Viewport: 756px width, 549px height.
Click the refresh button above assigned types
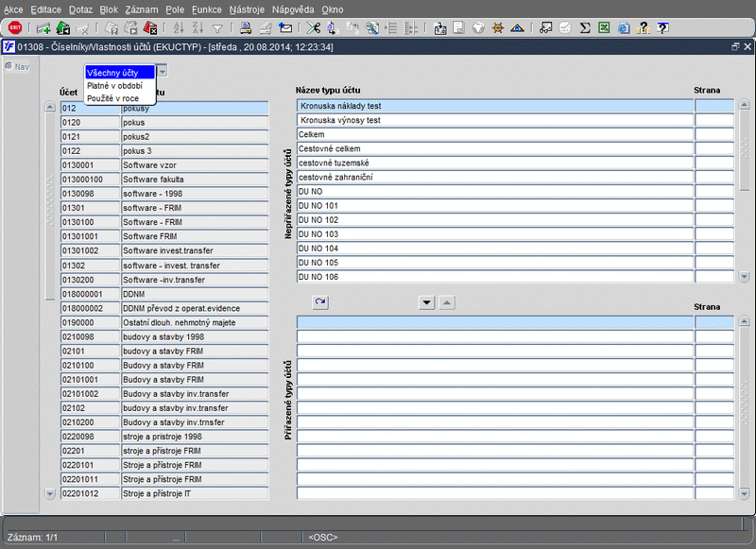pos(319,302)
